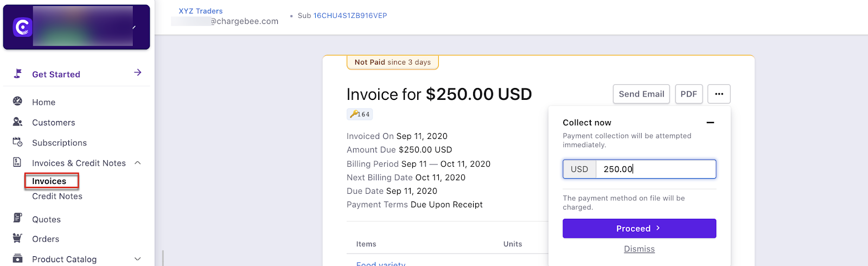
Task: Expand the Product Catalog section
Action: (x=138, y=259)
